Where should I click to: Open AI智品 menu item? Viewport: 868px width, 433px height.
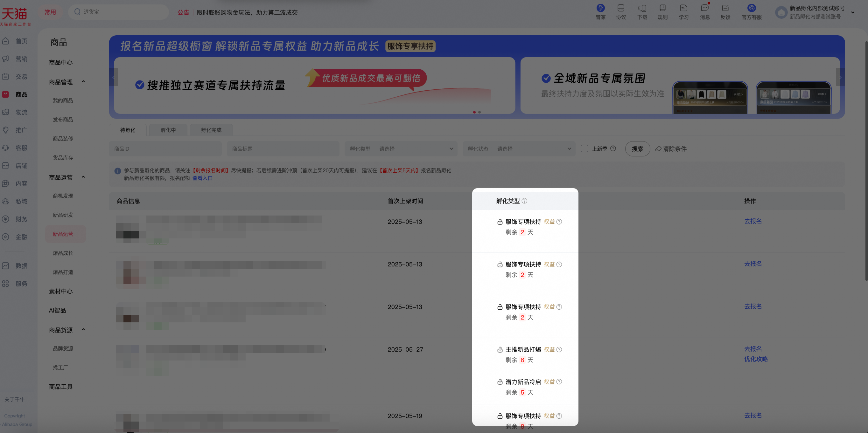pos(57,310)
